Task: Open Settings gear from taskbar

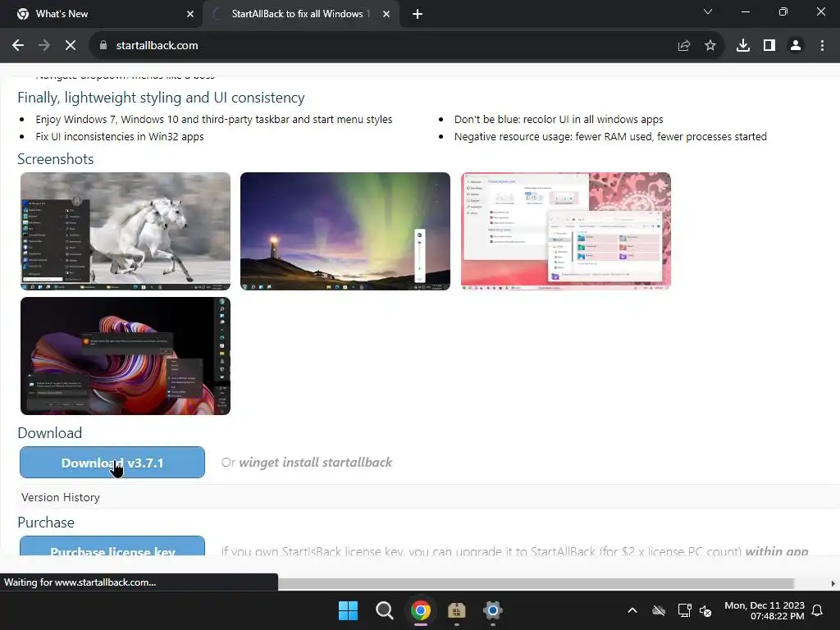Action: click(493, 610)
